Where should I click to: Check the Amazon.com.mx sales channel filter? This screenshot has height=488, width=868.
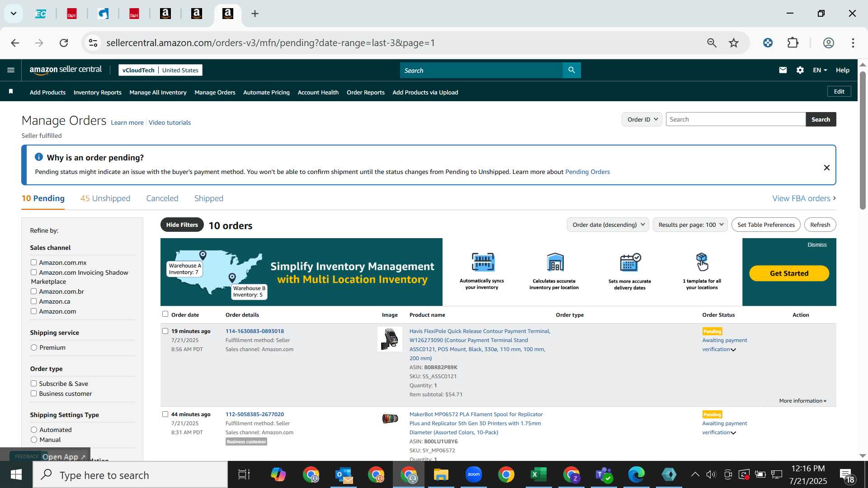pos(33,263)
